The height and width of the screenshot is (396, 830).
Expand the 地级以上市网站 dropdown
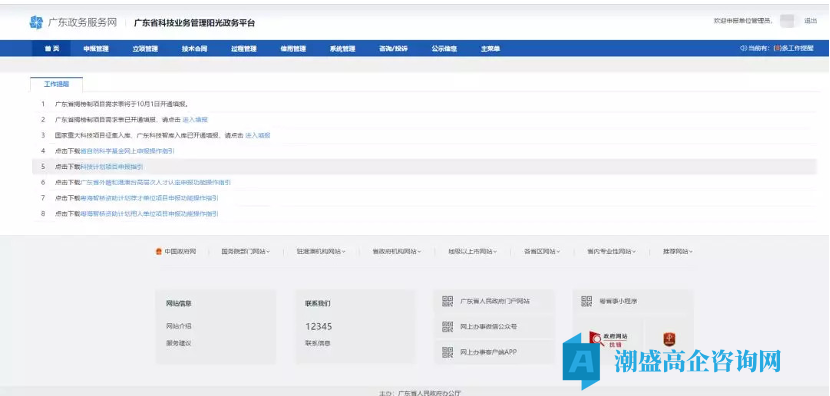472,251
